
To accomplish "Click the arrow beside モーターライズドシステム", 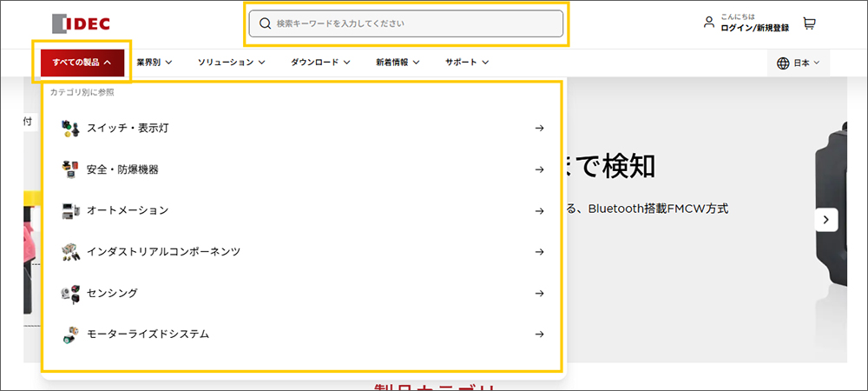I will click(539, 335).
